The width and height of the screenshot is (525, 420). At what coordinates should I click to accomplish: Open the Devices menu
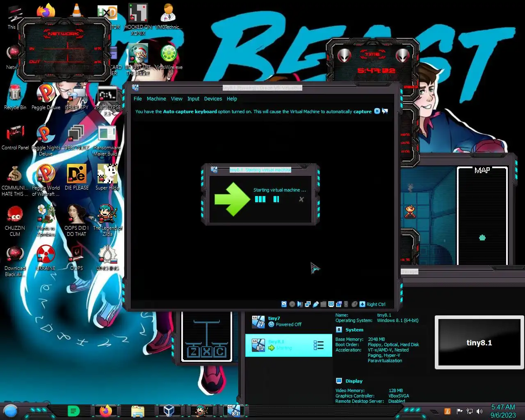(213, 99)
